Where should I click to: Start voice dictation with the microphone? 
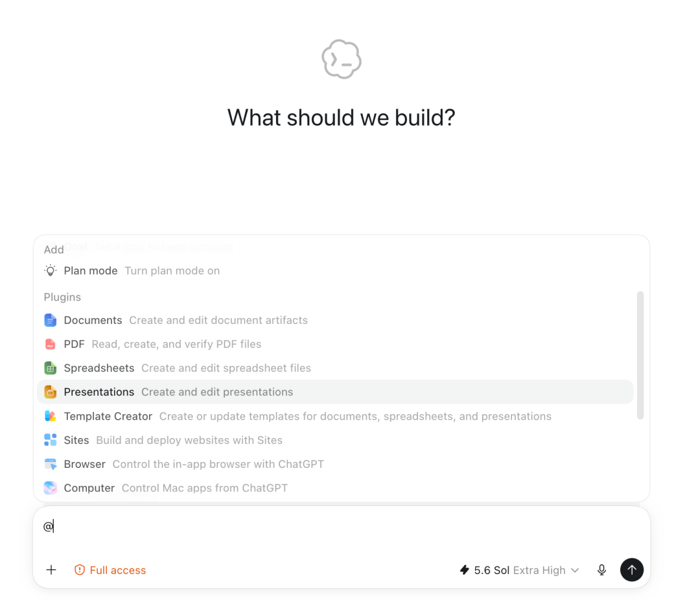(x=601, y=570)
